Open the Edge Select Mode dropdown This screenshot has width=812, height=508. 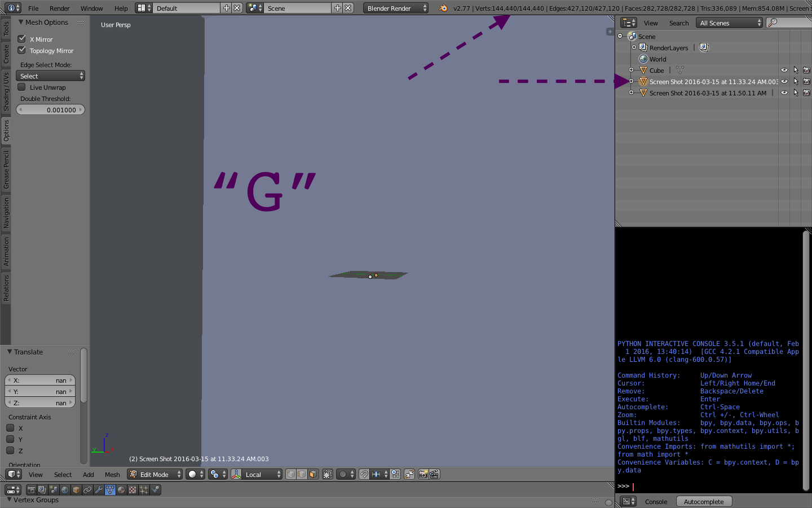(50, 76)
